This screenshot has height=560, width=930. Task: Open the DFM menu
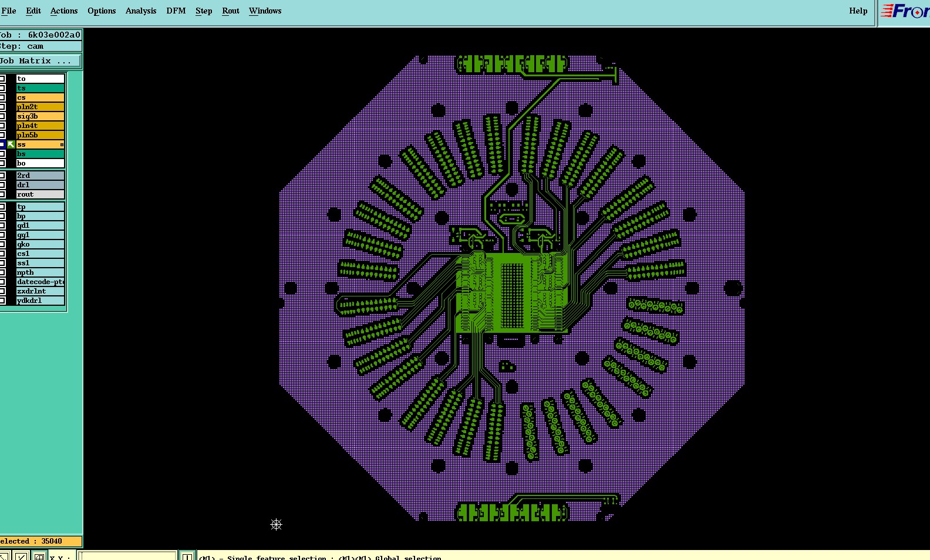176,11
